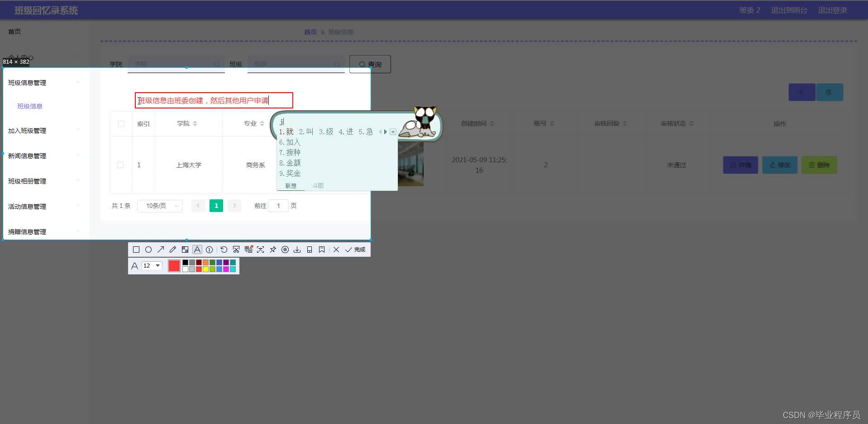Click the red text annotation box
This screenshot has height=424, width=868.
(214, 100)
